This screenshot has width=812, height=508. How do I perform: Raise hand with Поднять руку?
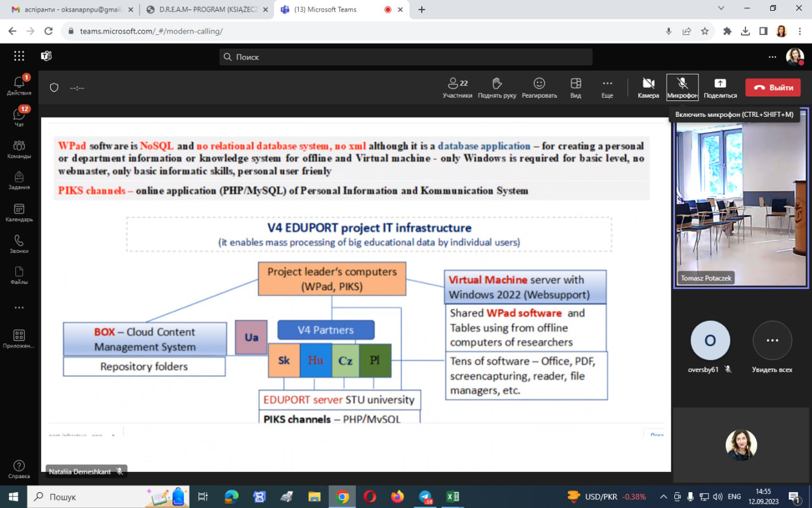pyautogui.click(x=497, y=88)
